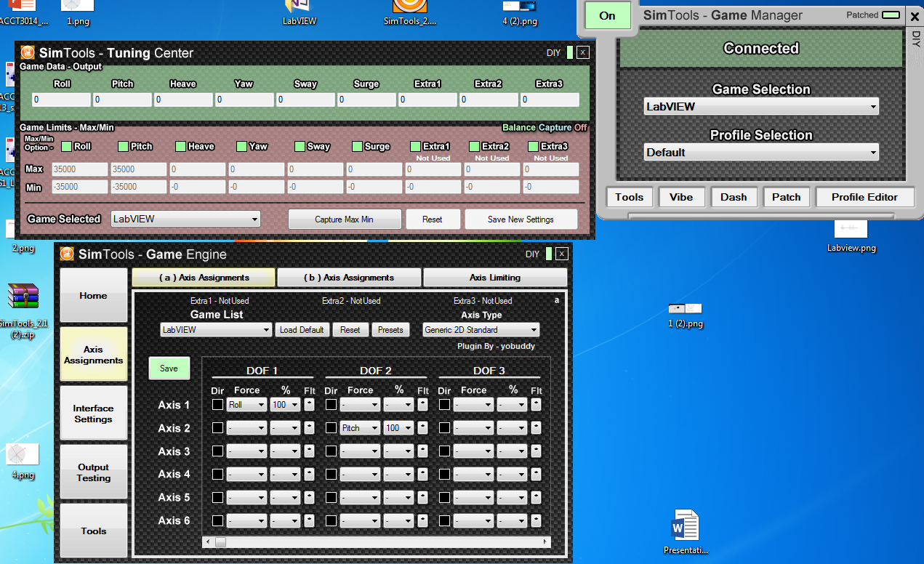Toggle the Surge Max/Min option checkbox

point(357,146)
